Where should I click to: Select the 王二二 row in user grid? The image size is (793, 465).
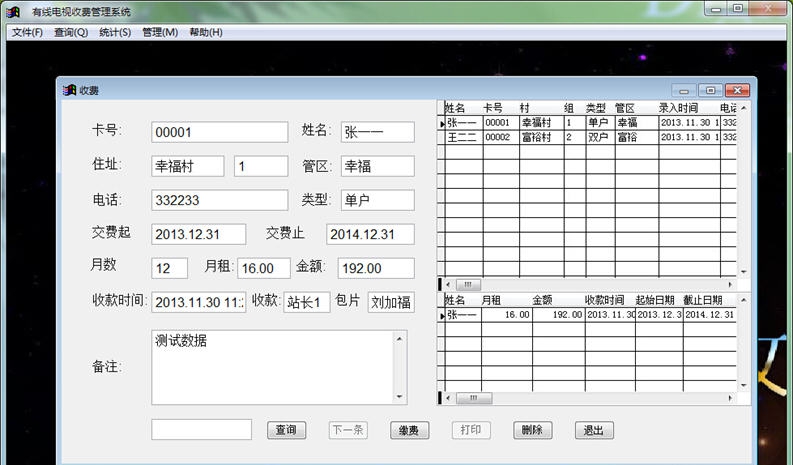click(x=590, y=138)
